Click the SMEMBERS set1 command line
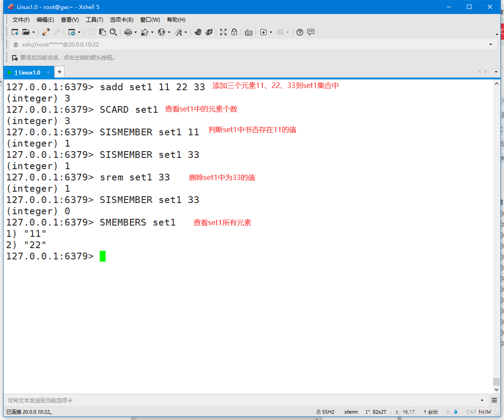 pyautogui.click(x=138, y=222)
